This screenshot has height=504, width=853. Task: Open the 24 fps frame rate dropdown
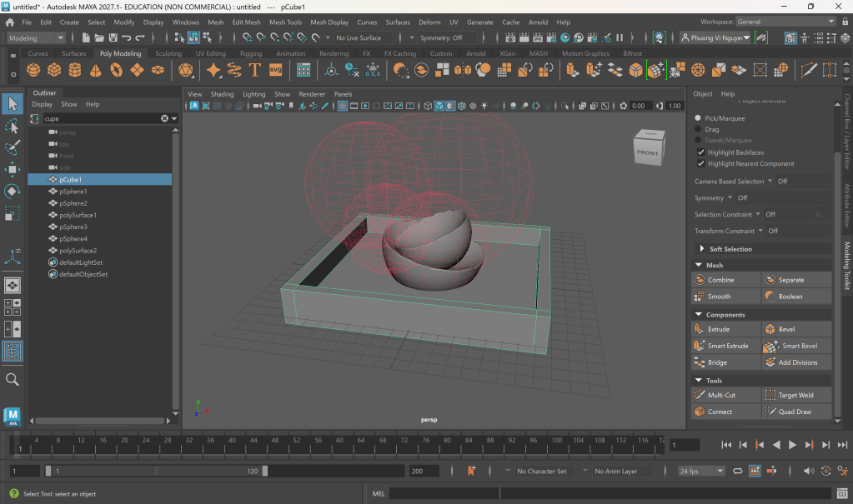coord(701,471)
